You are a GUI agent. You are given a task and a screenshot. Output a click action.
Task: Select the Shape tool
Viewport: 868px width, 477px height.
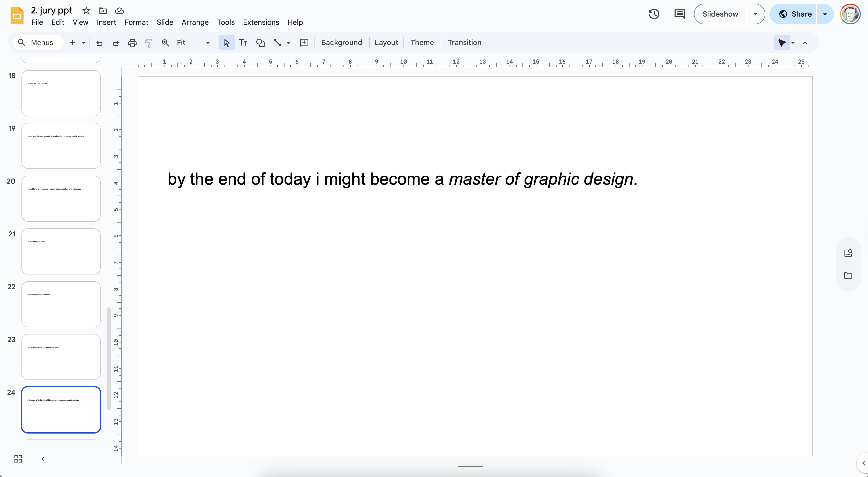[260, 42]
